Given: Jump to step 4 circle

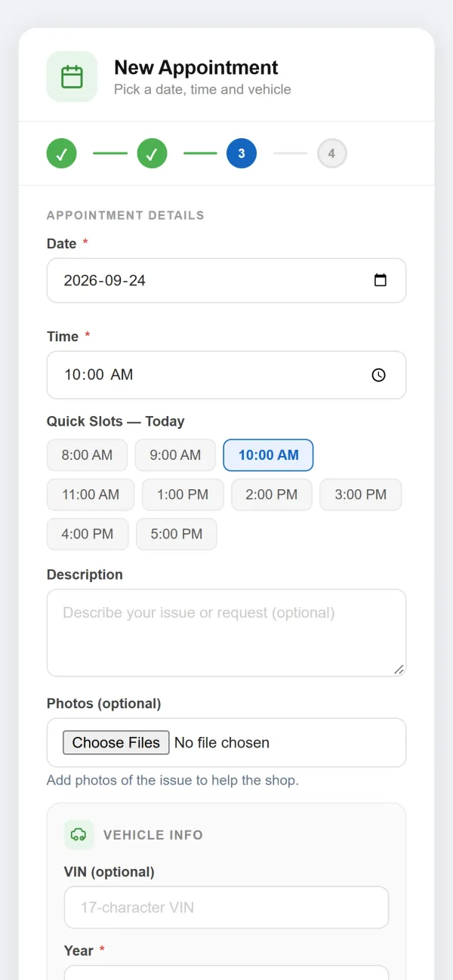Looking at the screenshot, I should coord(331,154).
